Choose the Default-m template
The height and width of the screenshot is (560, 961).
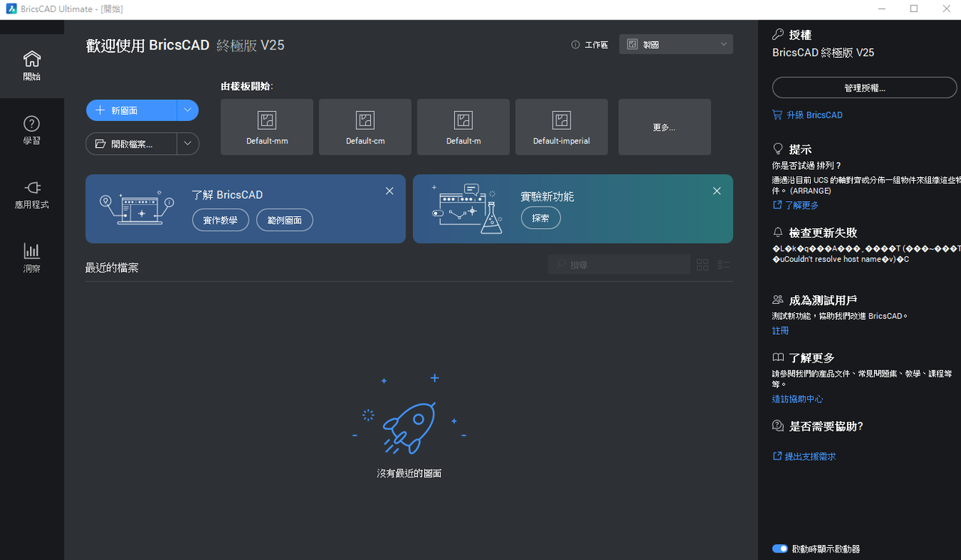coord(463,127)
